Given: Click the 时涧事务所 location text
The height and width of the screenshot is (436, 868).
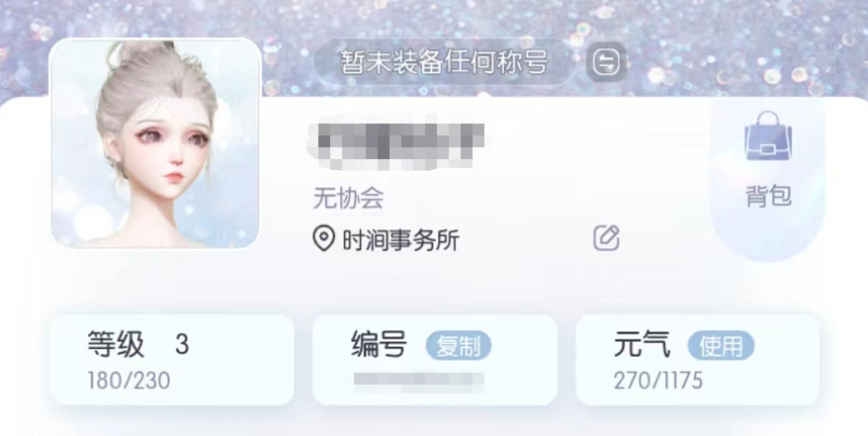Looking at the screenshot, I should pos(400,240).
